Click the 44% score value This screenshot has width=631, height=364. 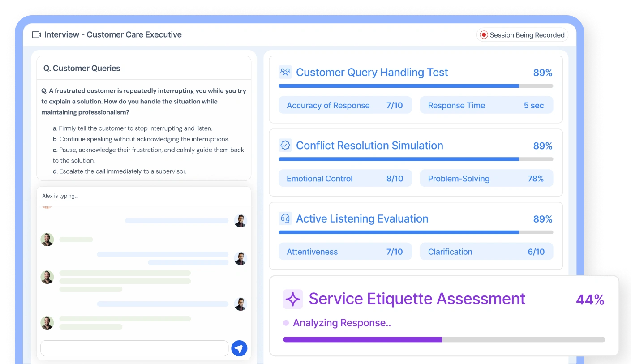pos(590,300)
